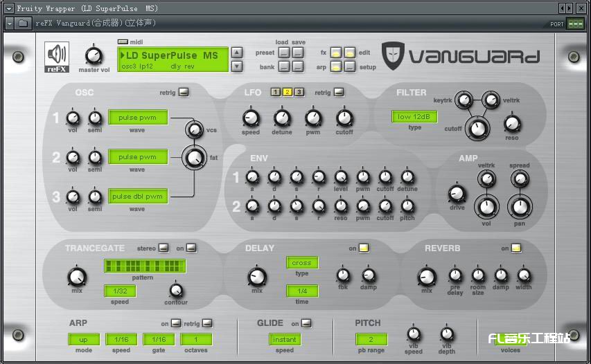The width and height of the screenshot is (591, 364).
Task: Select LFO tab 1
Action: tap(276, 92)
